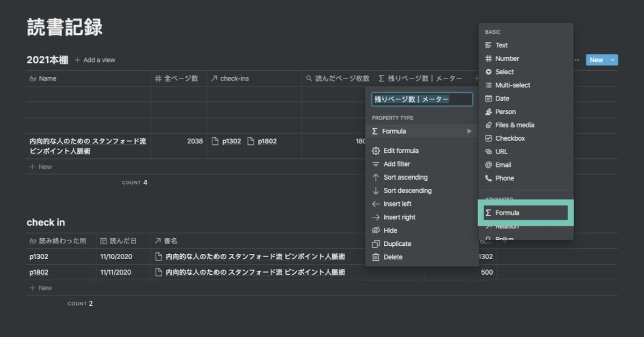Click the phone icon beside Phone

click(x=488, y=178)
